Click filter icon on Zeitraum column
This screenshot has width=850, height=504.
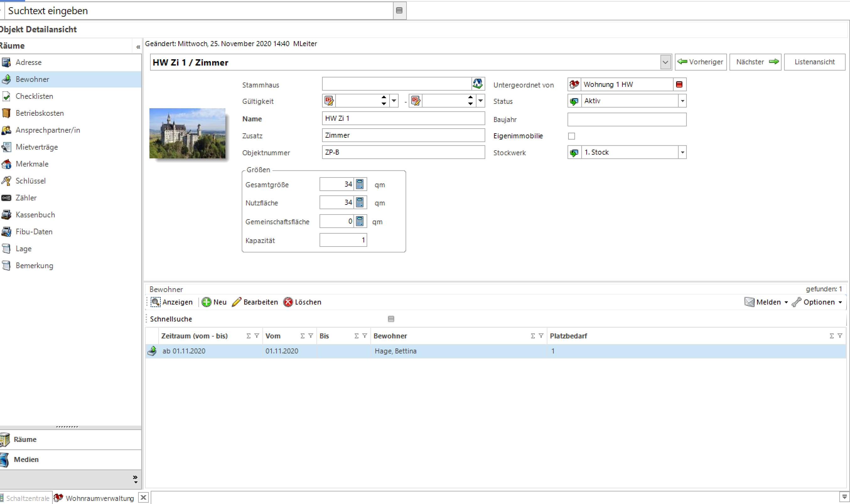click(256, 336)
